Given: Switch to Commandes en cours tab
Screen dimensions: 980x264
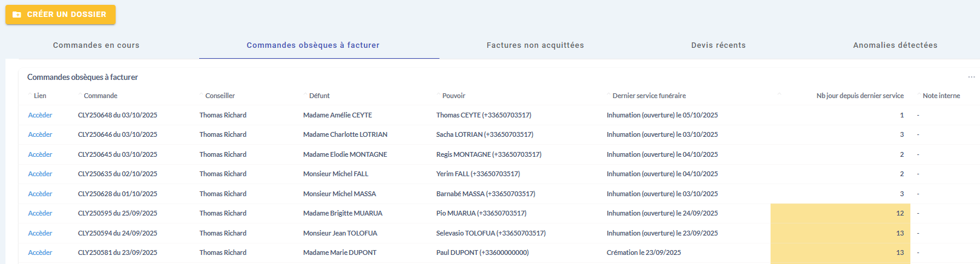Looking at the screenshot, I should point(96,45).
